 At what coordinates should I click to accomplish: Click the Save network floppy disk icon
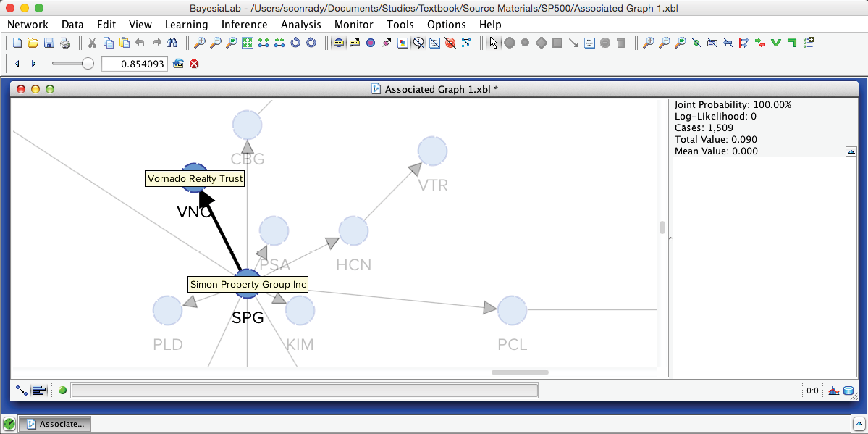[x=49, y=43]
